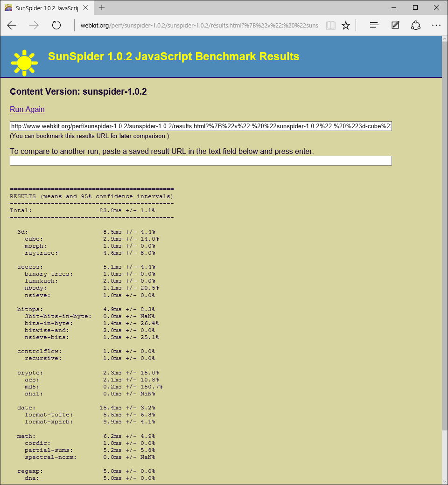Go back to the previous page

(12, 25)
